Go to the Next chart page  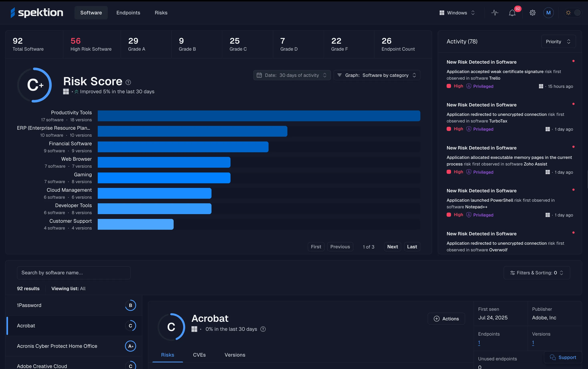click(x=392, y=247)
